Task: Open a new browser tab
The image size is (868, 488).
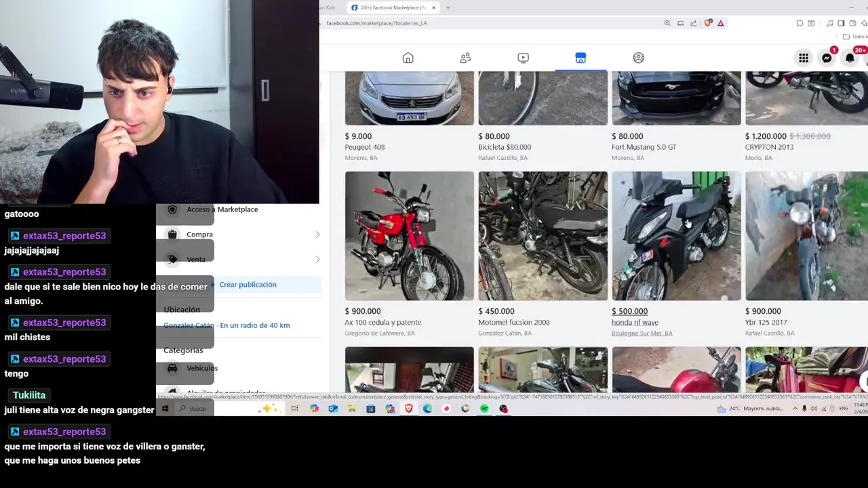Action: [x=448, y=7]
